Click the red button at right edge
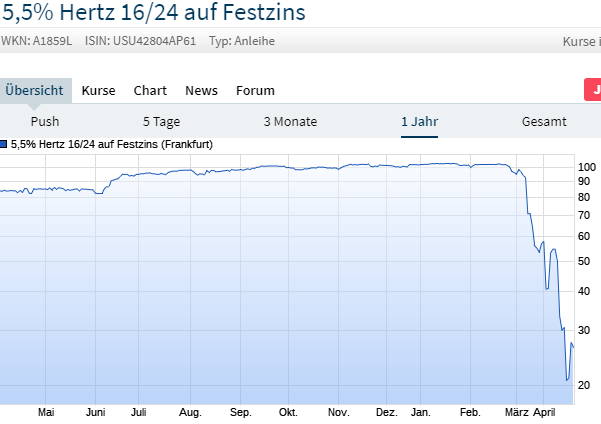Screen dimensions: 601x424 click(592, 90)
